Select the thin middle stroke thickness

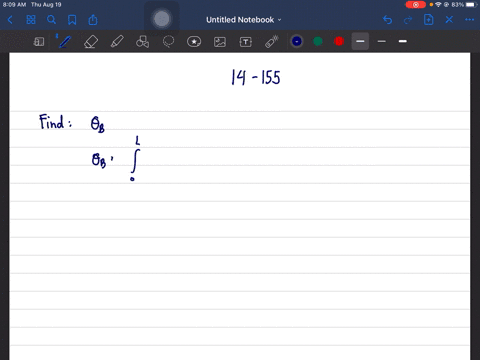click(x=382, y=41)
